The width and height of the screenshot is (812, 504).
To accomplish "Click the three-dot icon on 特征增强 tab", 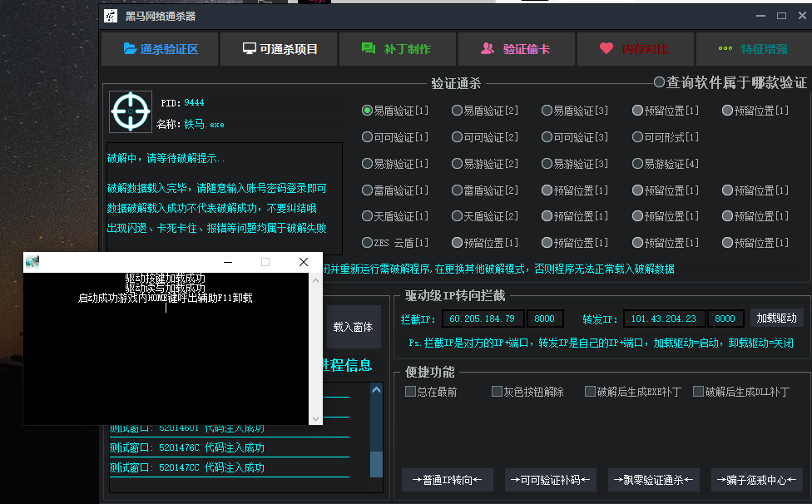I will tap(725, 48).
